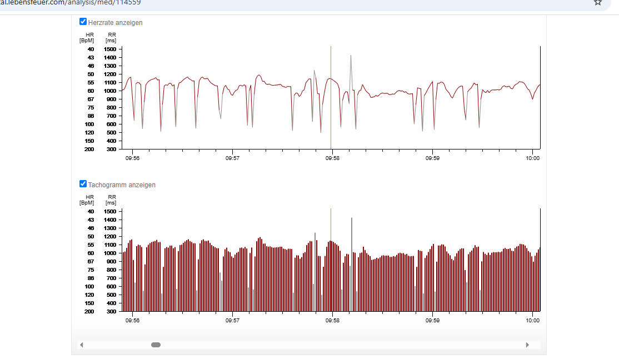
Task: Select 09:56 tick on heart rate chart
Action: click(132, 158)
